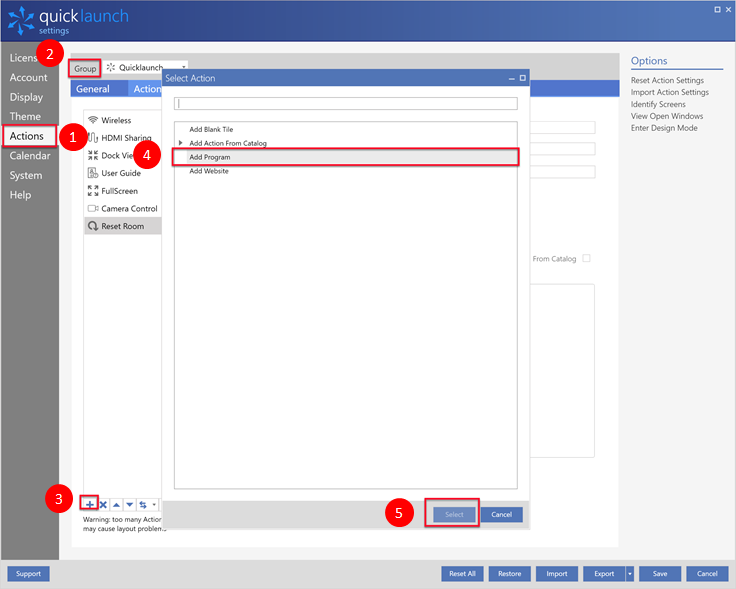Click the Reset All button
This screenshot has height=589, width=736.
462,574
